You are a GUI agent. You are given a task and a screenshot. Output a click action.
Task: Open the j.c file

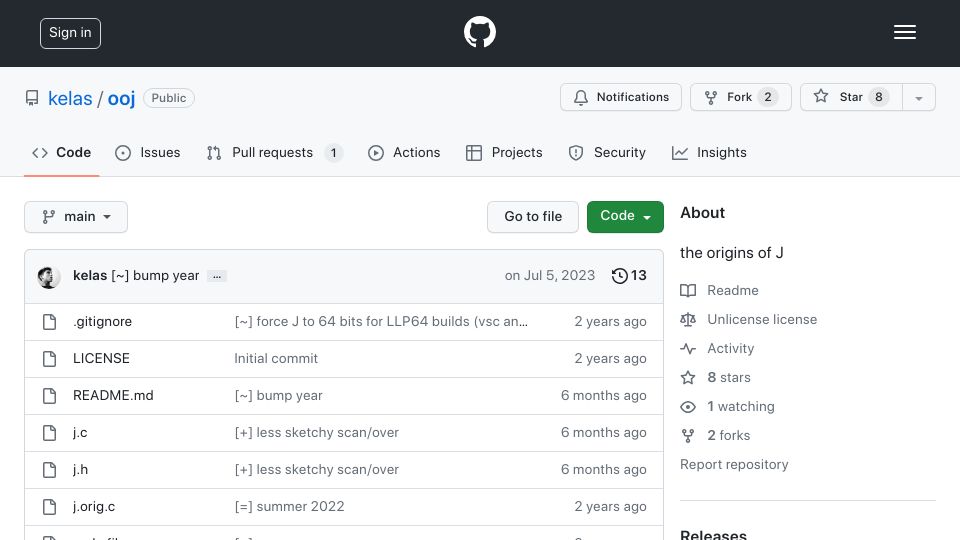tap(80, 433)
